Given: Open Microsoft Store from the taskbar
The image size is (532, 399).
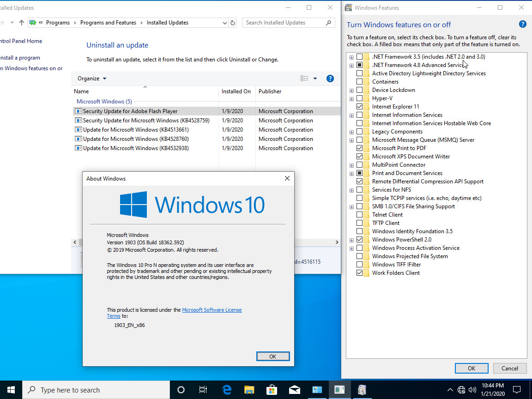Looking at the screenshot, I should click(x=272, y=390).
